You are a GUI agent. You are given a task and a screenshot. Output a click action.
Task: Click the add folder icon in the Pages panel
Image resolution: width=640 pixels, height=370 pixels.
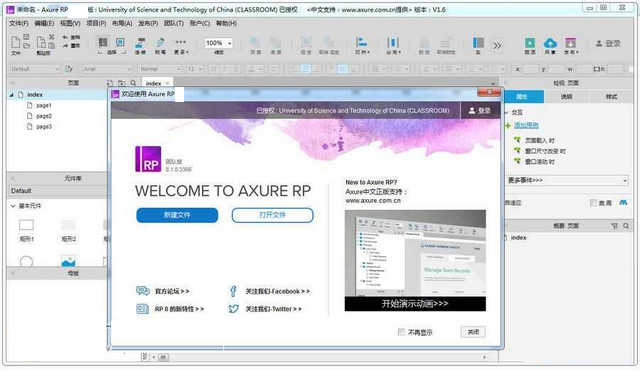[x=122, y=83]
